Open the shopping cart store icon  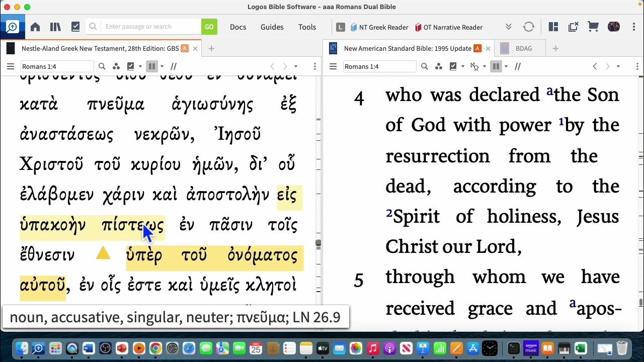click(593, 27)
